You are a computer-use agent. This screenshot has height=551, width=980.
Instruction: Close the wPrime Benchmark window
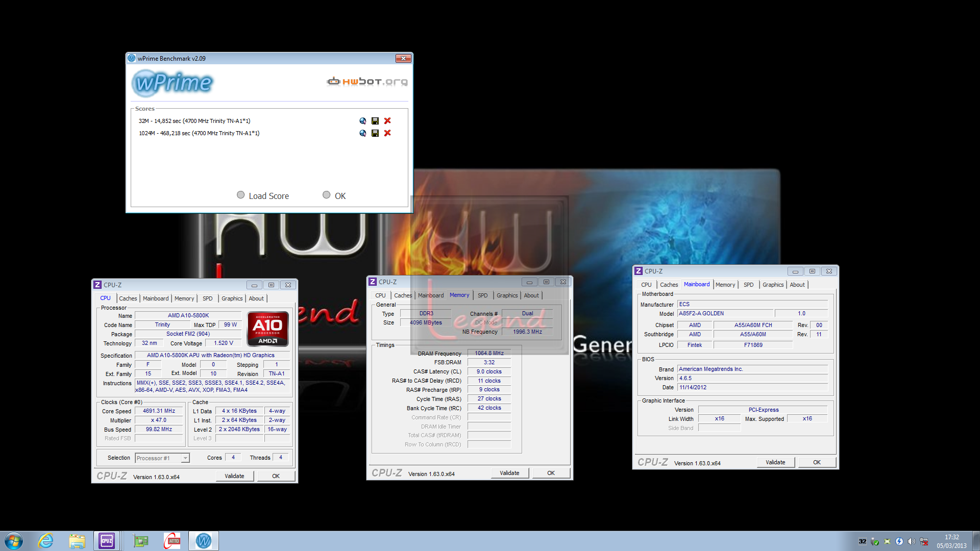(x=403, y=59)
